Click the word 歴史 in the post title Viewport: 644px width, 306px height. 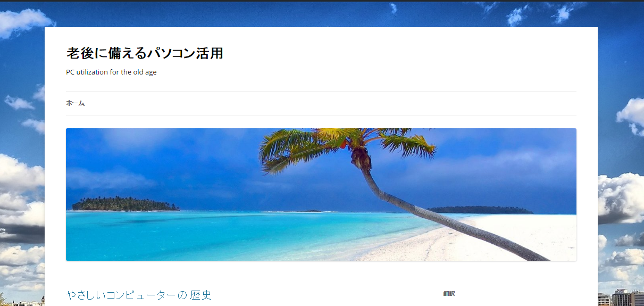(x=201, y=295)
